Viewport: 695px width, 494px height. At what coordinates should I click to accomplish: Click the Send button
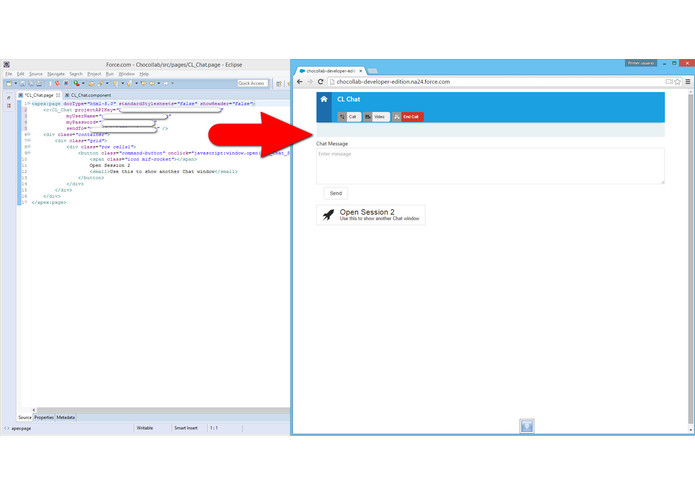click(336, 193)
